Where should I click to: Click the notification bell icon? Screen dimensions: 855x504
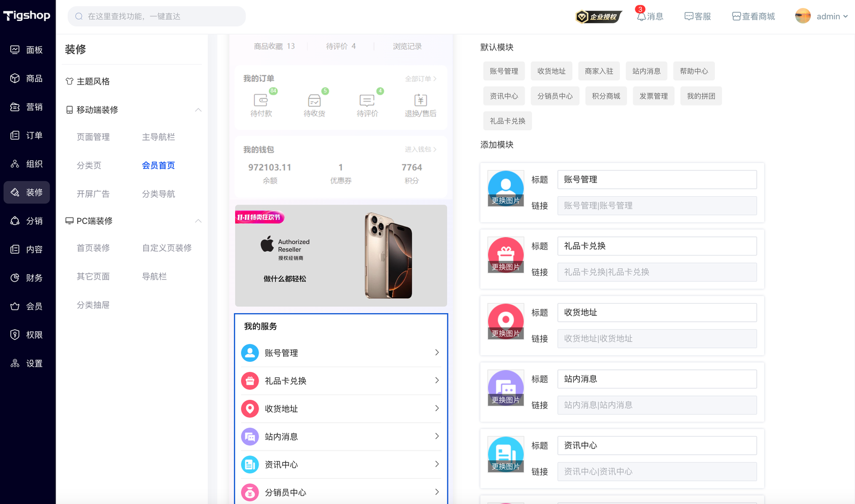(x=641, y=17)
